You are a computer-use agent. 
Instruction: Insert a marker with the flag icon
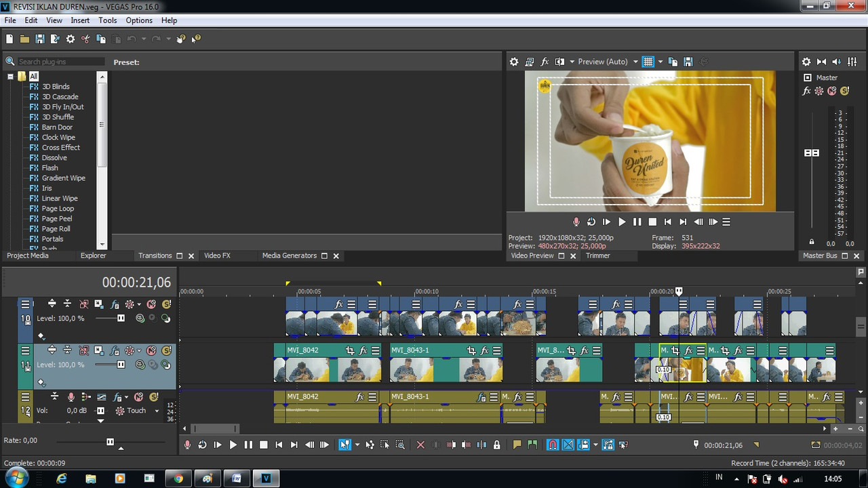pos(517,445)
